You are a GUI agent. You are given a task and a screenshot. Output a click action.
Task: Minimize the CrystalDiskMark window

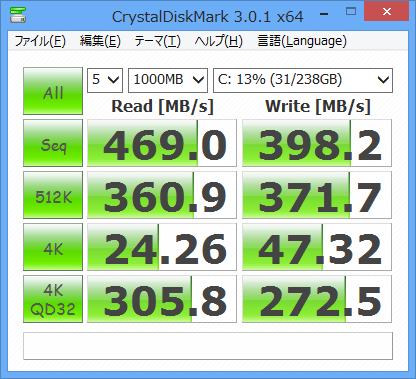[x=324, y=14]
